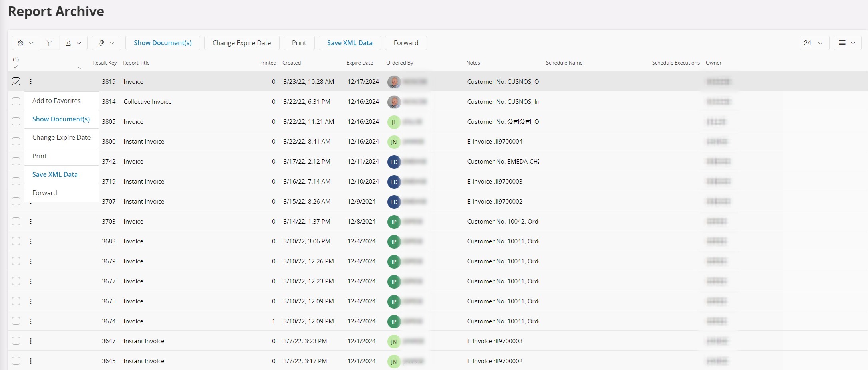This screenshot has height=370, width=868.
Task: Click the Change Expire Date toolbar button
Action: 241,43
